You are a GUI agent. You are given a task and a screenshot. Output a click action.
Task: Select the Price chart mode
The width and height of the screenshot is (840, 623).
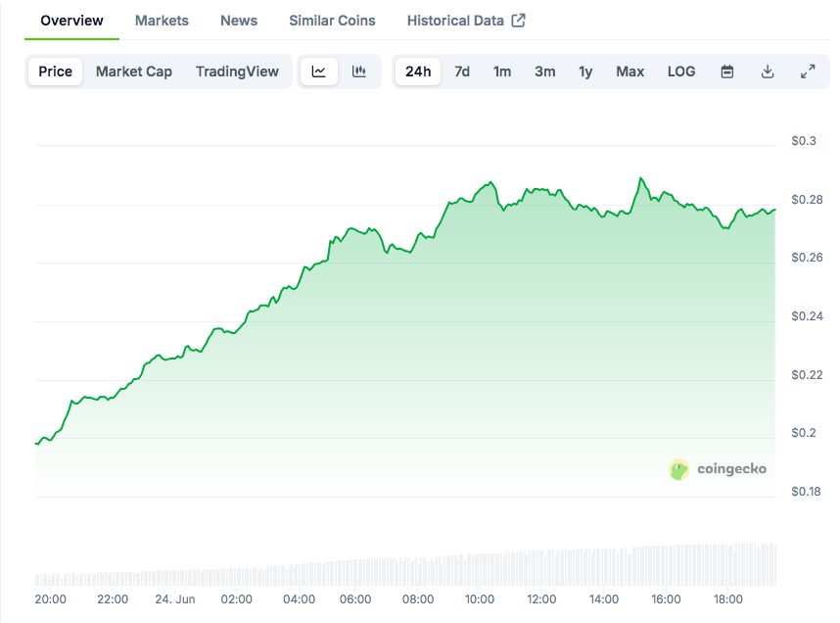[55, 72]
